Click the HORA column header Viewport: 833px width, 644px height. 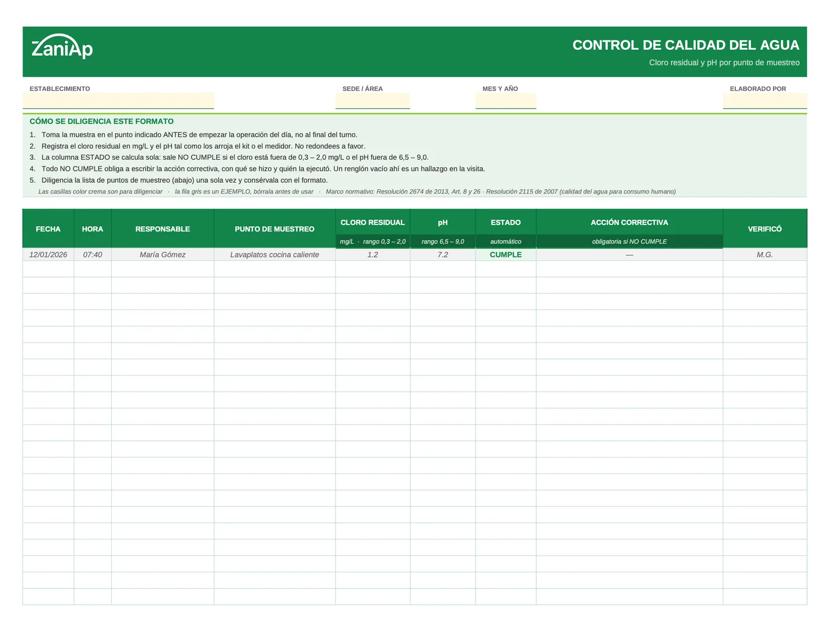93,229
